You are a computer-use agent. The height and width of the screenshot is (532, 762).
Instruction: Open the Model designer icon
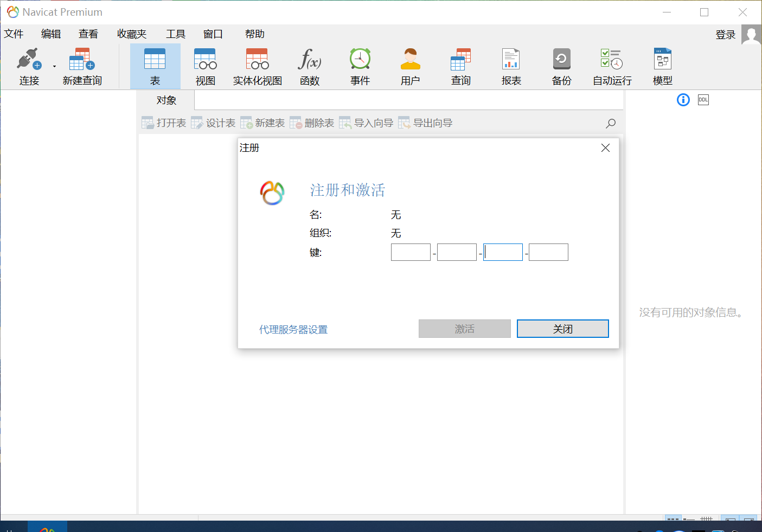[x=662, y=60]
